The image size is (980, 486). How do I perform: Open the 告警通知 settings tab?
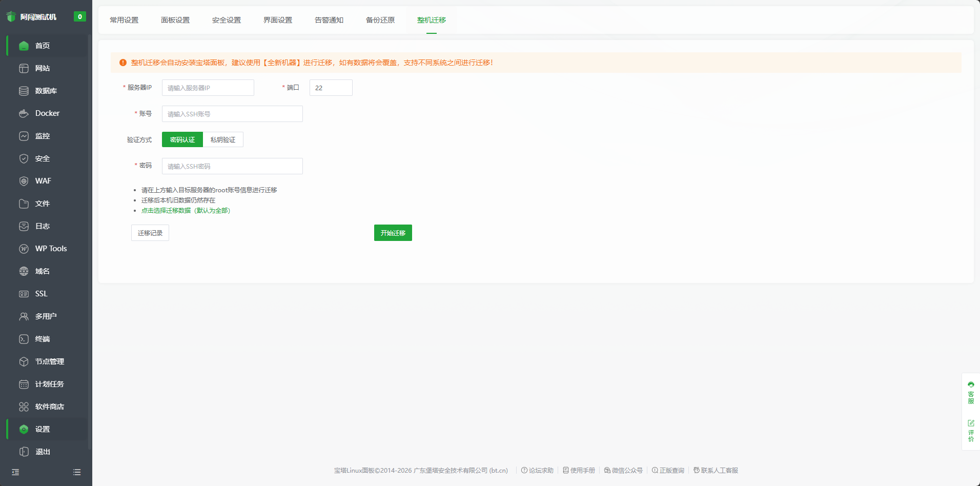329,20
